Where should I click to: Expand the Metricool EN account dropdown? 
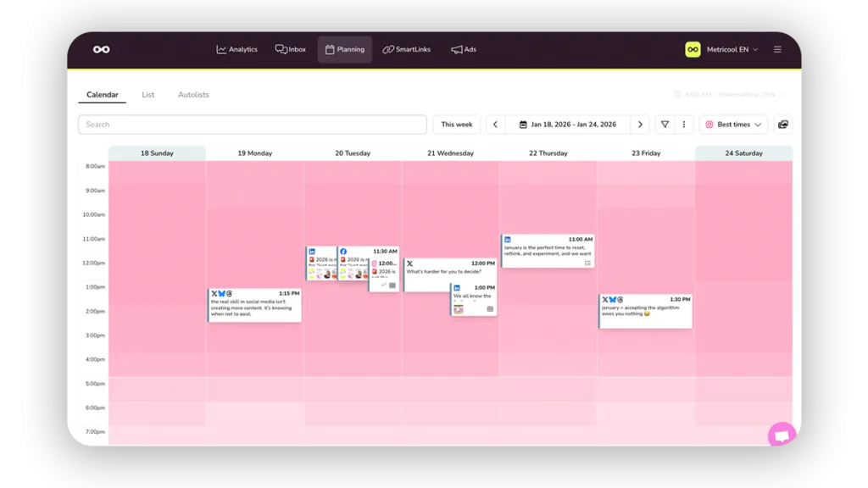tap(731, 49)
